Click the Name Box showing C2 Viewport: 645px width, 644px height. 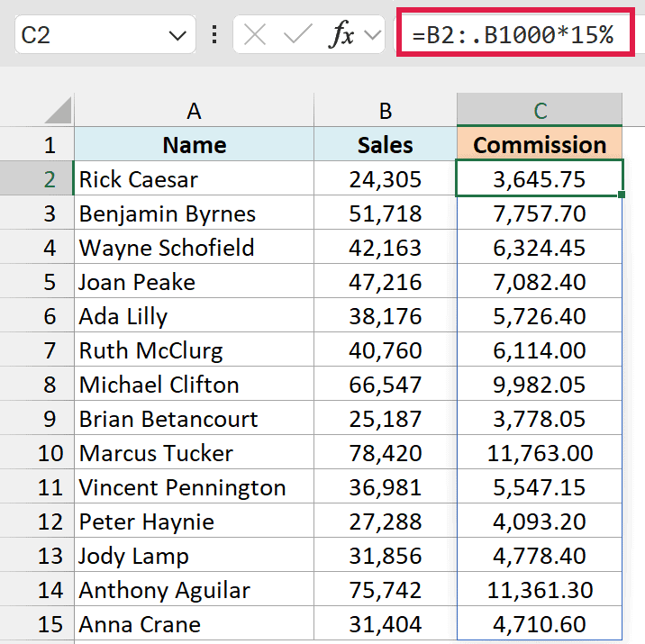pyautogui.click(x=104, y=34)
